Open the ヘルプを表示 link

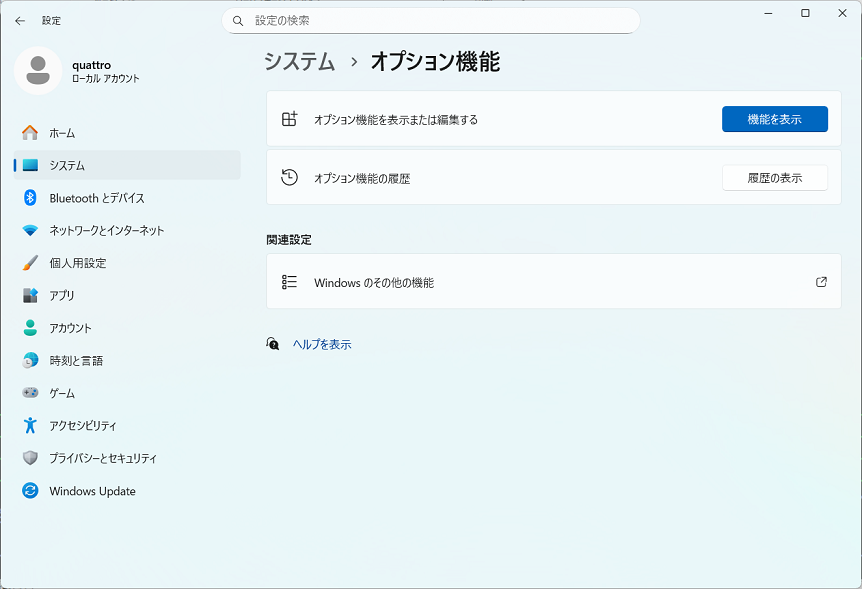click(321, 344)
